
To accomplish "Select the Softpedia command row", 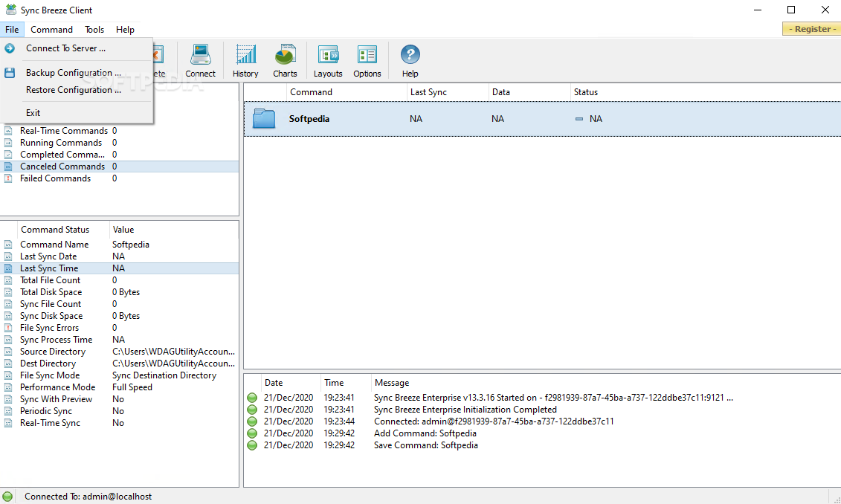I will click(542, 118).
